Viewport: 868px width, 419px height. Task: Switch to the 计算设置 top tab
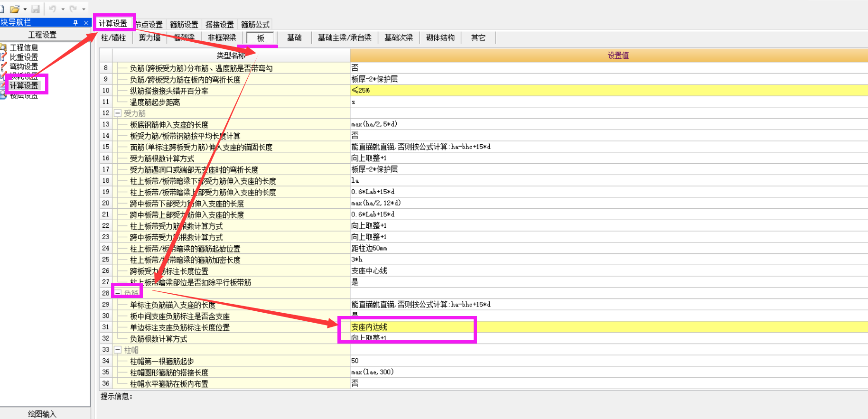pos(113,24)
